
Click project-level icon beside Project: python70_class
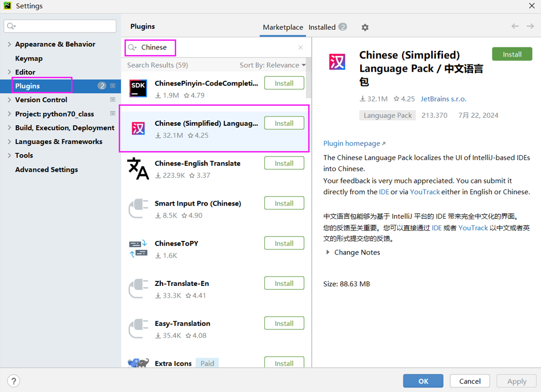click(x=113, y=113)
